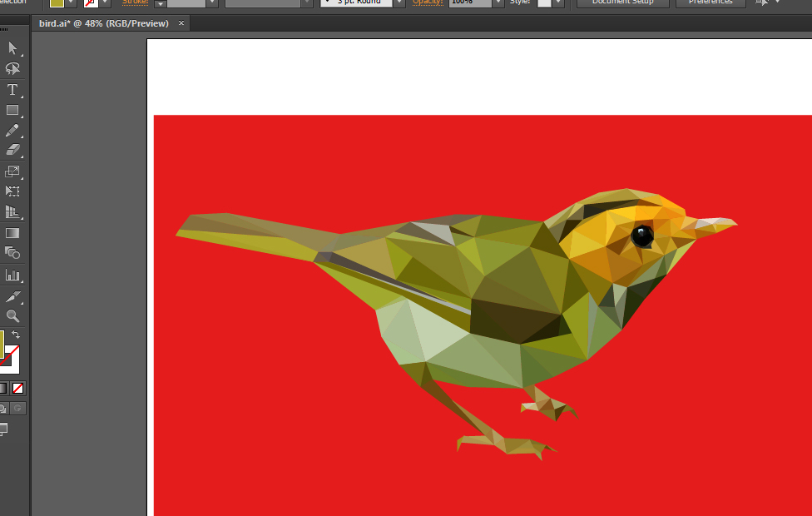Click the graphic Style swatch
Screen dimensions: 812x516
click(x=544, y=2)
